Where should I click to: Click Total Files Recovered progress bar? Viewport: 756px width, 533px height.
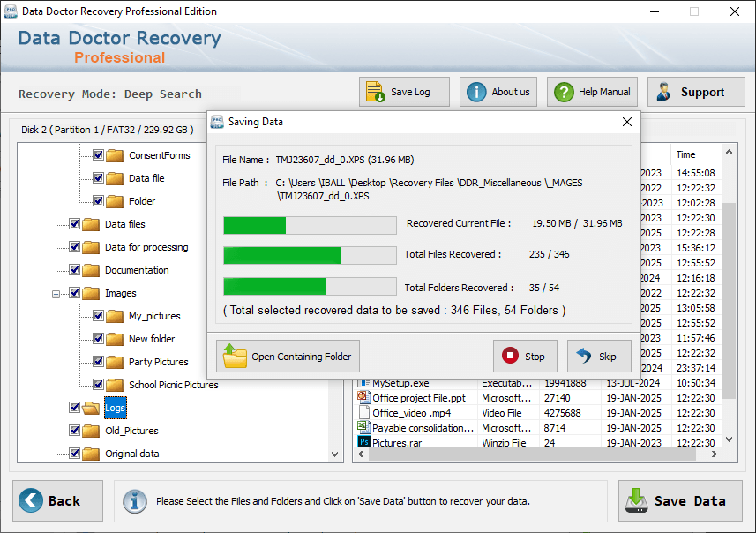click(x=310, y=255)
